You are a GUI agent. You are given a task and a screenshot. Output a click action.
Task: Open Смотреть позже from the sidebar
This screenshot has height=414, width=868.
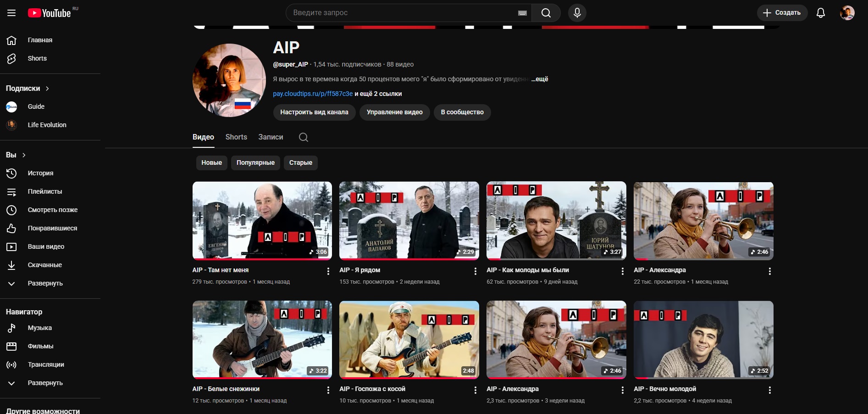coord(52,210)
